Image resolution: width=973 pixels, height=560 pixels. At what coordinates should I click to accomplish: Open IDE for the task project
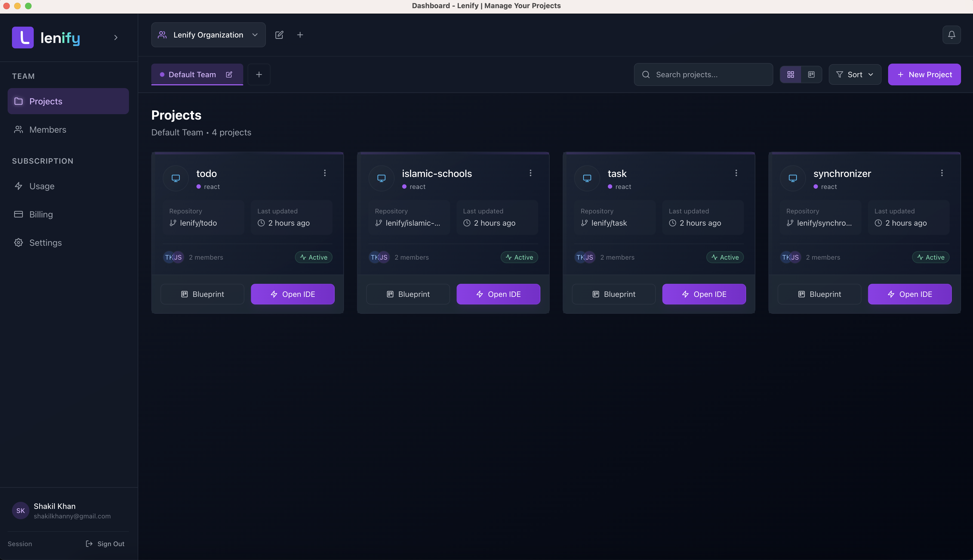point(704,294)
